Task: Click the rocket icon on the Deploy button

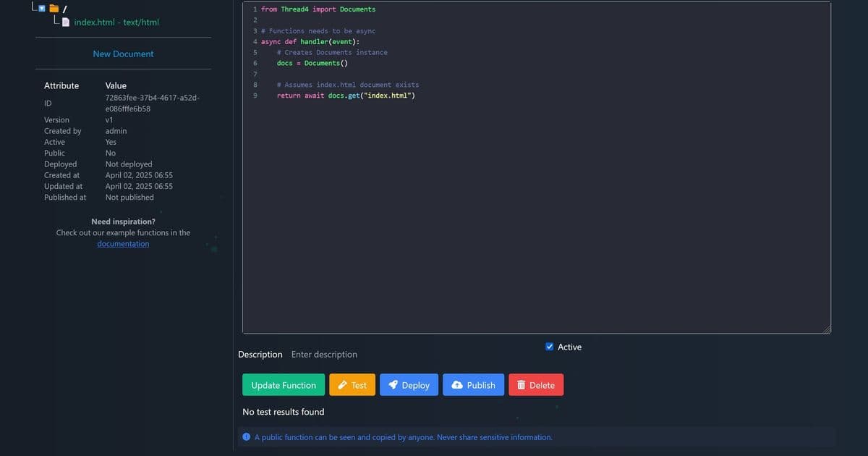Action: [393, 384]
